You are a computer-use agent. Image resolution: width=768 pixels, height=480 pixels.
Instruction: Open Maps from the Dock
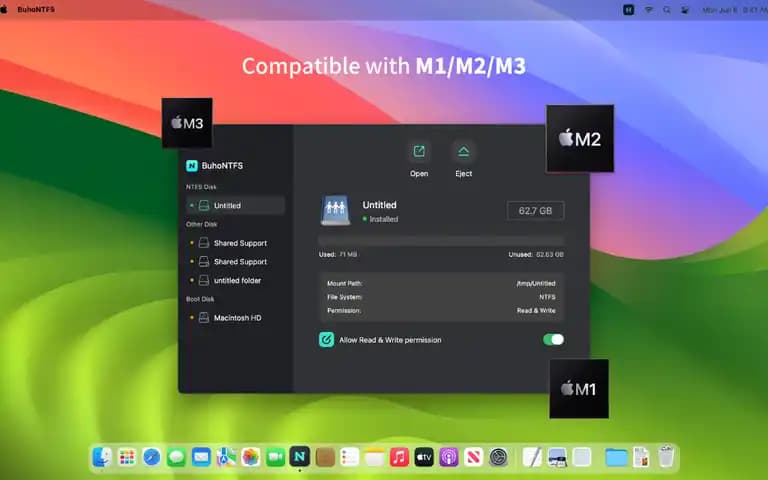(x=226, y=457)
